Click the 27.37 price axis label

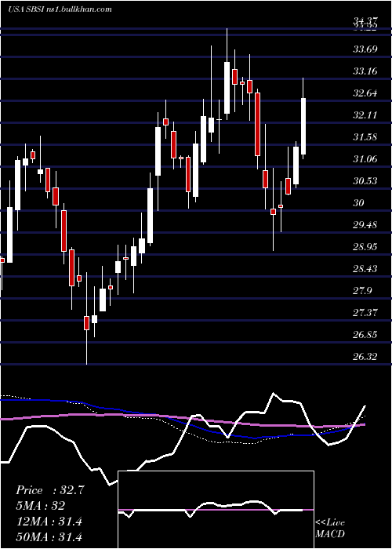click(365, 313)
